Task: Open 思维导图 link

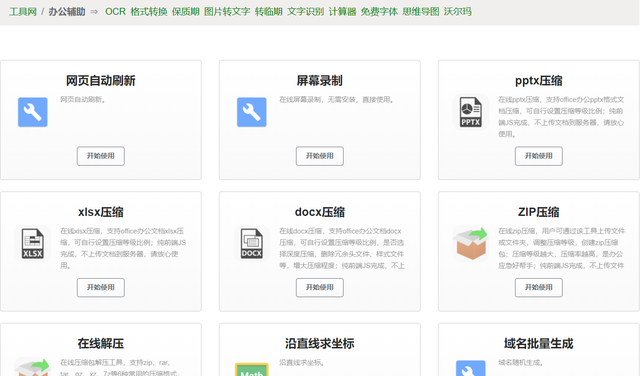Action: click(x=421, y=11)
